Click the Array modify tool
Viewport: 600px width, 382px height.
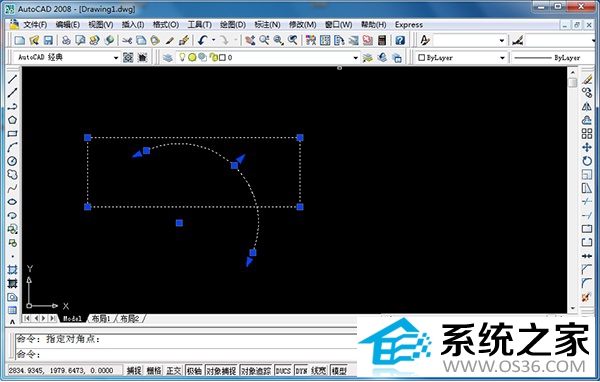coord(587,134)
